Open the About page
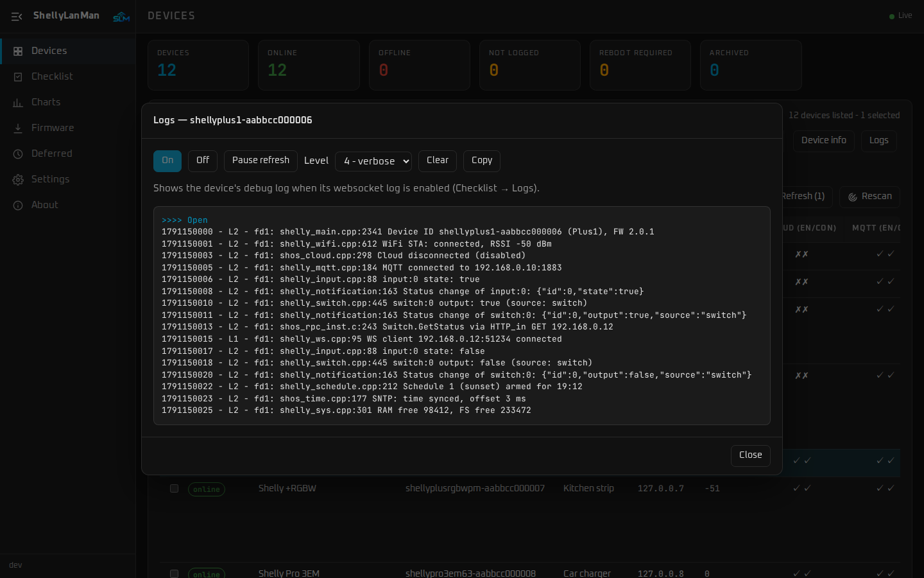The height and width of the screenshot is (578, 924). tap(68, 206)
